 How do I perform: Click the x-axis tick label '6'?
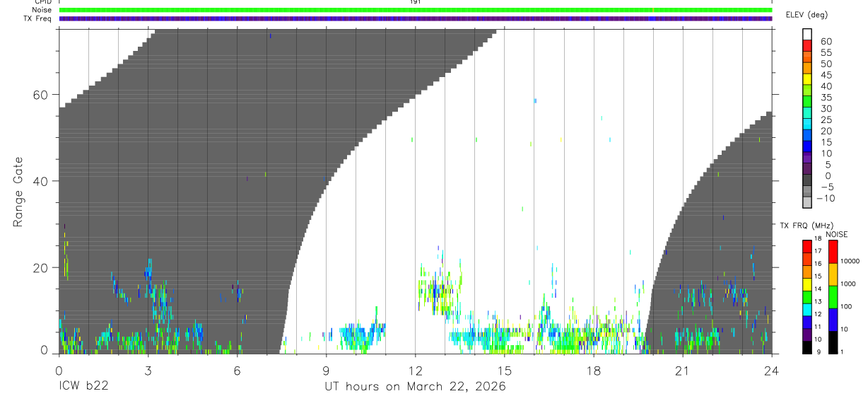pyautogui.click(x=237, y=369)
